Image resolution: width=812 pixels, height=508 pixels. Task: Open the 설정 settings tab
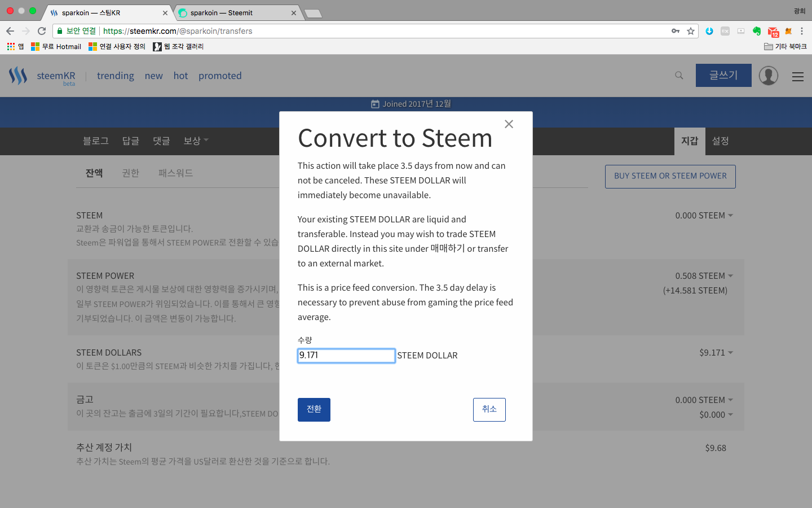[x=721, y=141]
